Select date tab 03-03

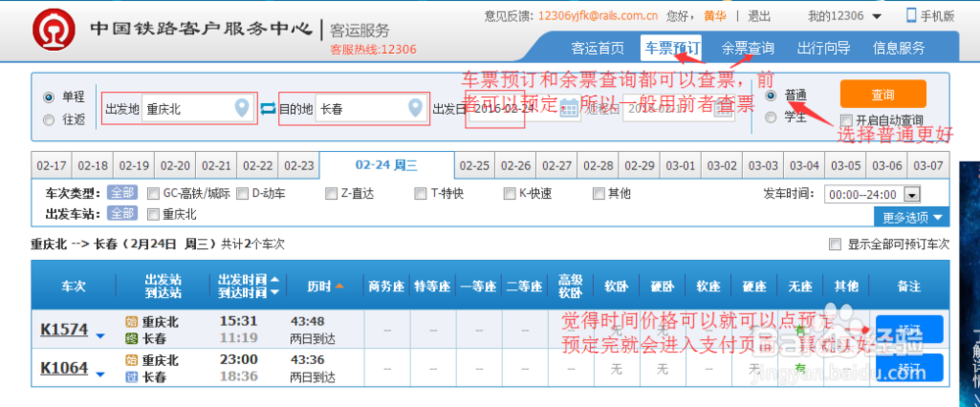click(763, 166)
